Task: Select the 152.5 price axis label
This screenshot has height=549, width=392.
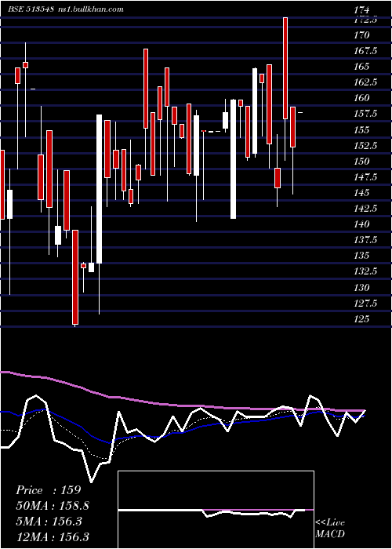Action: [365, 145]
